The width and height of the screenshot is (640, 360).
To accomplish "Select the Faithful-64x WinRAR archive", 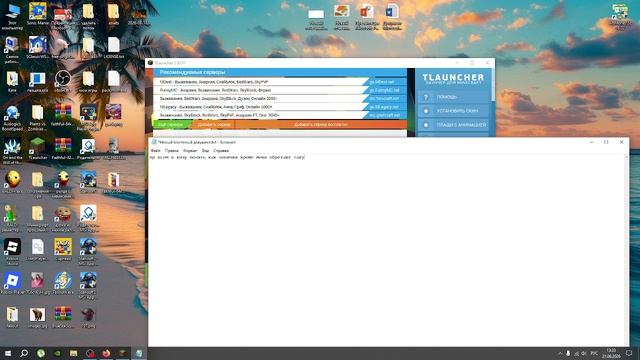I will tap(63, 116).
